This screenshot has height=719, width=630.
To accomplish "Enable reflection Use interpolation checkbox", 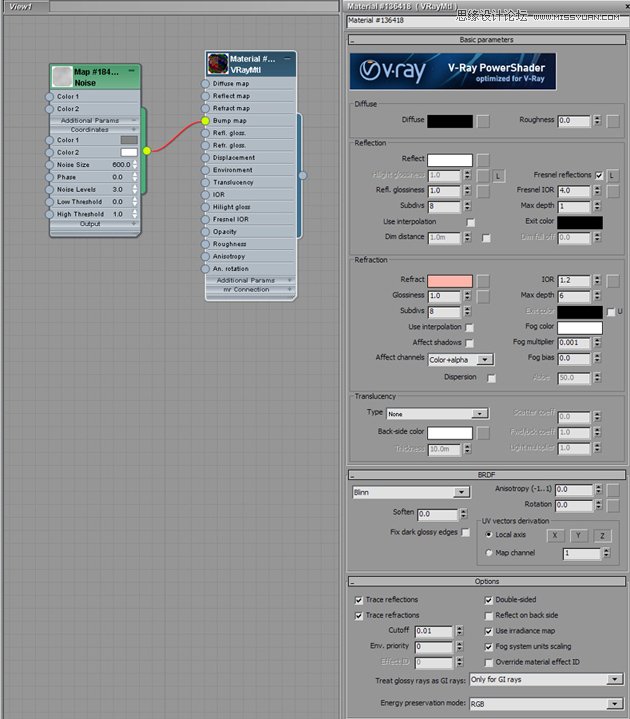I will 470,222.
